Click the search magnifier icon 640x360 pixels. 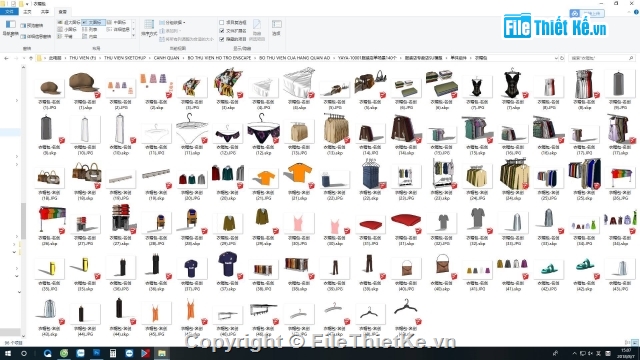631,58
